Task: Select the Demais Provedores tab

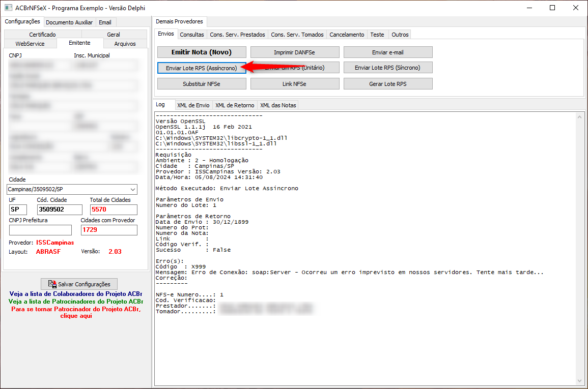Action: coord(179,22)
